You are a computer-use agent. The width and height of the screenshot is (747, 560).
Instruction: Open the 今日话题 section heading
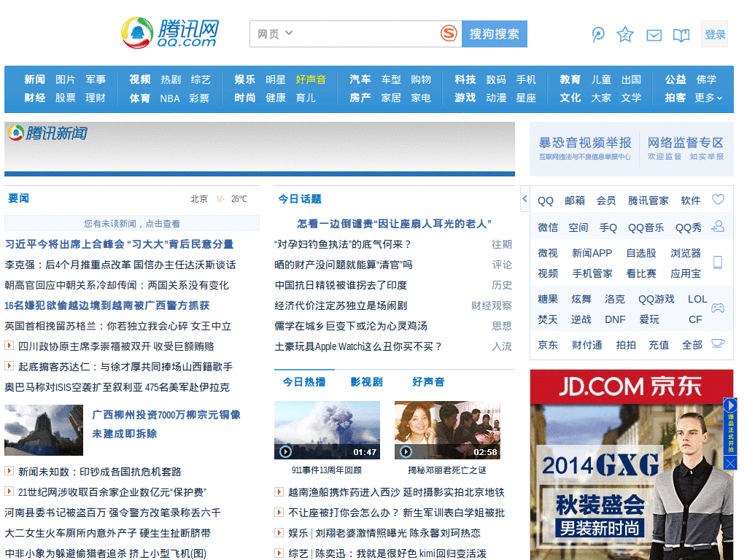[x=300, y=198]
